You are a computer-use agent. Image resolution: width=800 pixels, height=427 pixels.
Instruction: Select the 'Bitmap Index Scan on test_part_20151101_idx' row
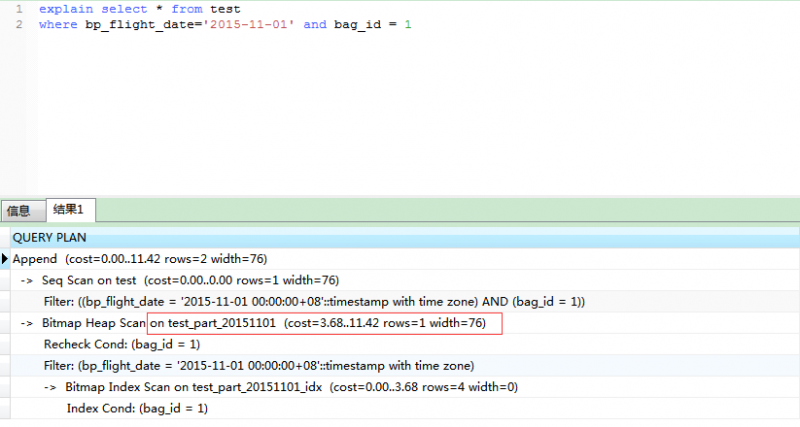pyautogui.click(x=405, y=387)
